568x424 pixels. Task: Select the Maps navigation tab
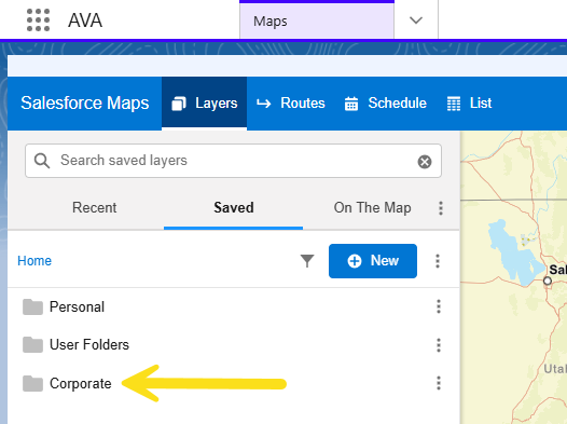pos(317,21)
